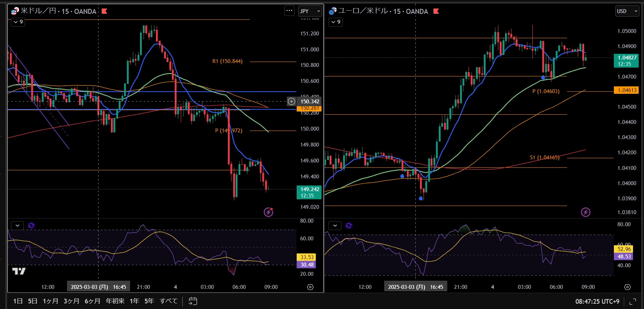This screenshot has width=644, height=309.
Task: Open the USD currency dropdown
Action: pyautogui.click(x=627, y=11)
